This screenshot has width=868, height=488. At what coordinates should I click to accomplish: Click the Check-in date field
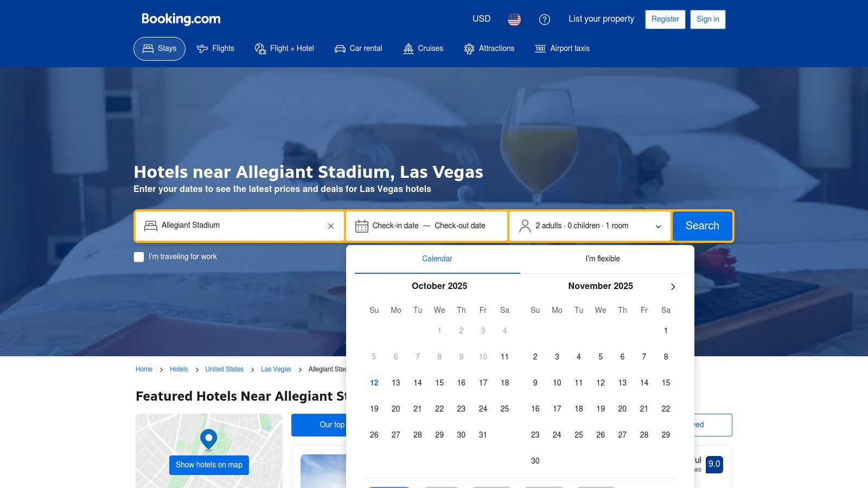click(x=395, y=226)
